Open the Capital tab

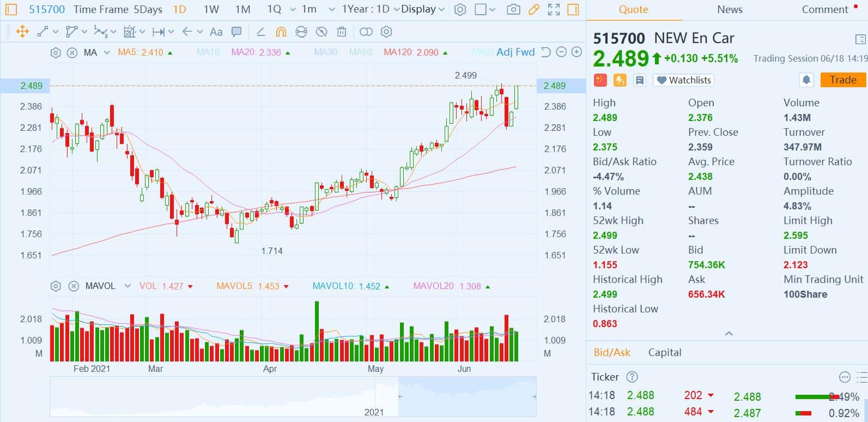pyautogui.click(x=664, y=352)
